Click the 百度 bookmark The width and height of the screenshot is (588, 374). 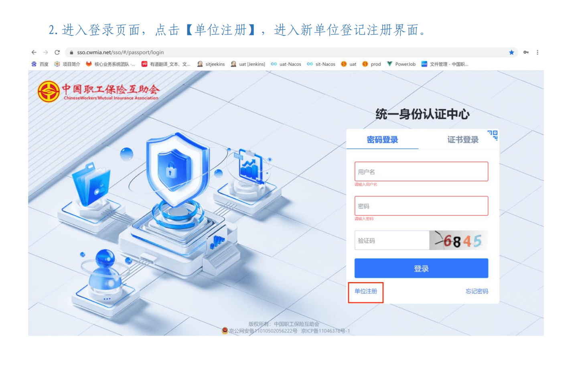click(40, 64)
